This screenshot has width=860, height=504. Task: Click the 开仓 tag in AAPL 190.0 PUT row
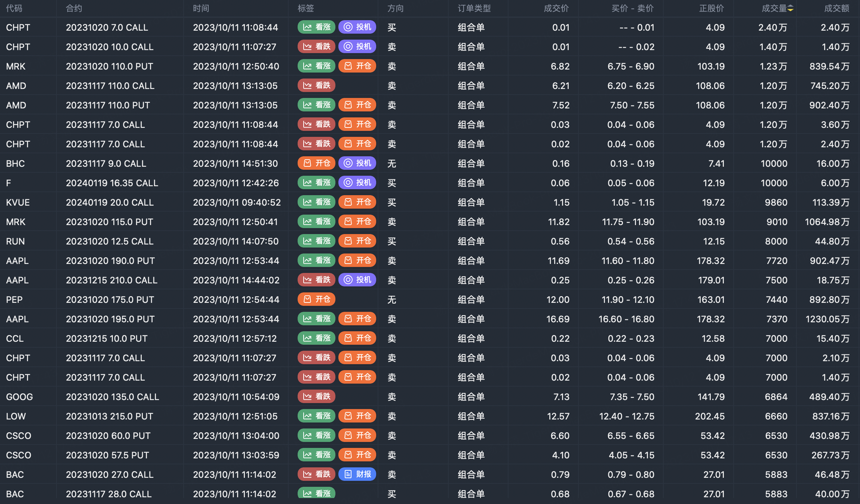[x=357, y=261]
